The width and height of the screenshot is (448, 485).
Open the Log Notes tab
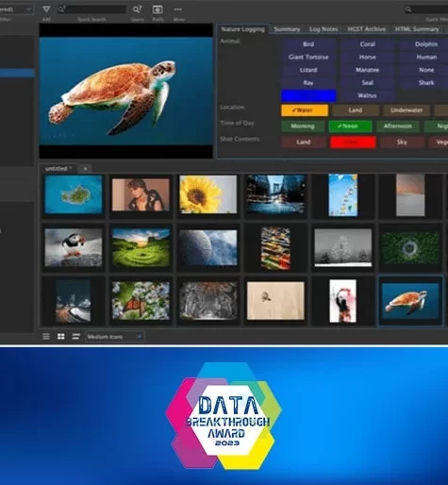point(324,29)
